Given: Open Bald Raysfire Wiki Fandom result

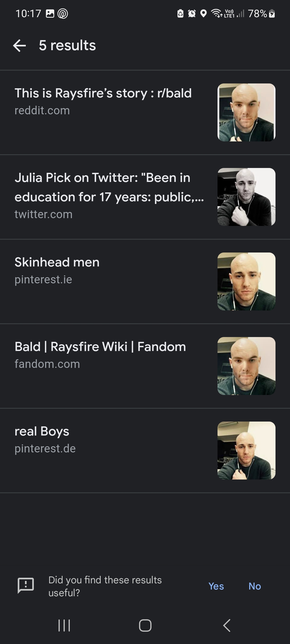Looking at the screenshot, I should point(145,366).
